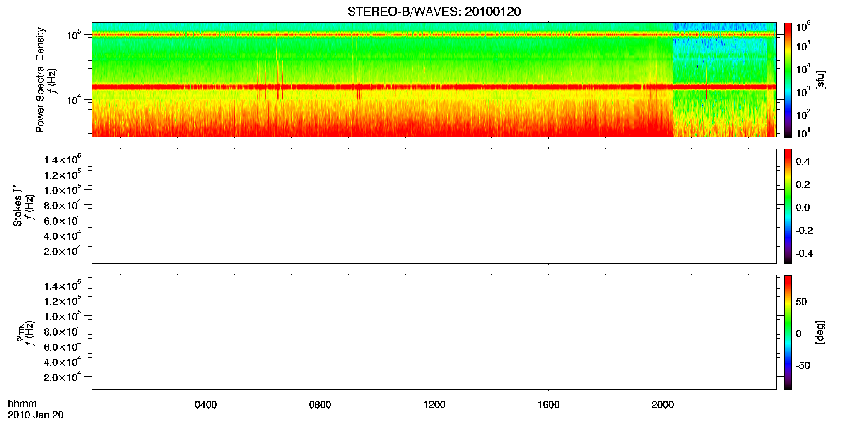Viewport: 868px width, 447px height.
Task: Select the 50 label on degrees color bar
Action: pyautogui.click(x=801, y=302)
